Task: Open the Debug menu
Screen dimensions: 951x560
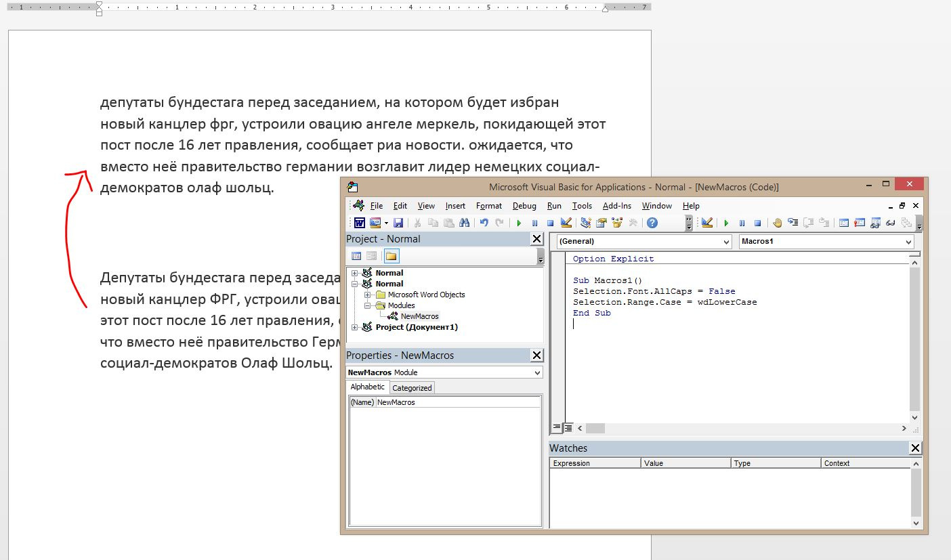Action: click(x=524, y=206)
